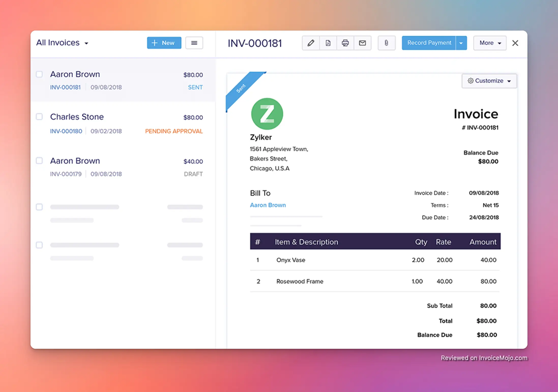Viewport: 558px width, 392px height.
Task: Create a New invoice
Action: [x=164, y=43]
